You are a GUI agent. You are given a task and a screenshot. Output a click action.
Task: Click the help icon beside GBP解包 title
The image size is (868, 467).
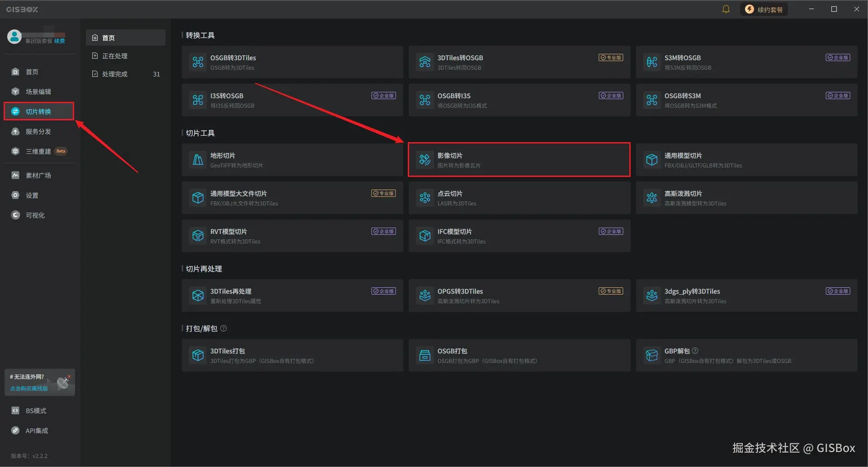[695, 351]
